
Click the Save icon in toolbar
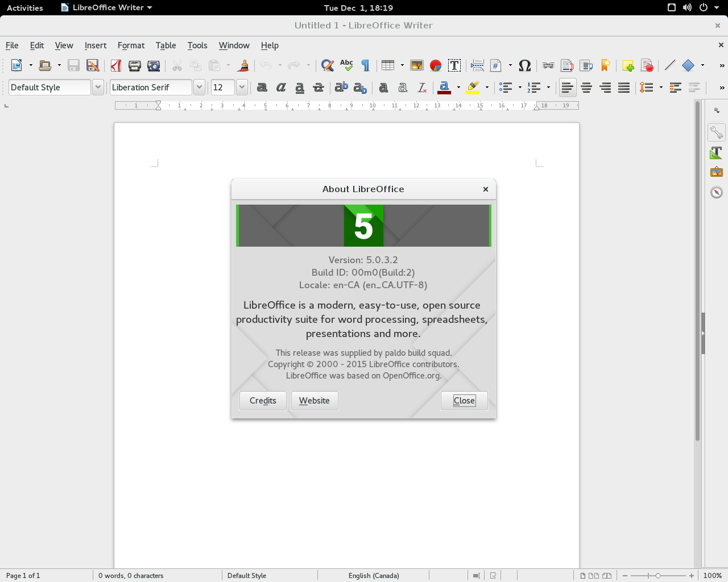(73, 65)
